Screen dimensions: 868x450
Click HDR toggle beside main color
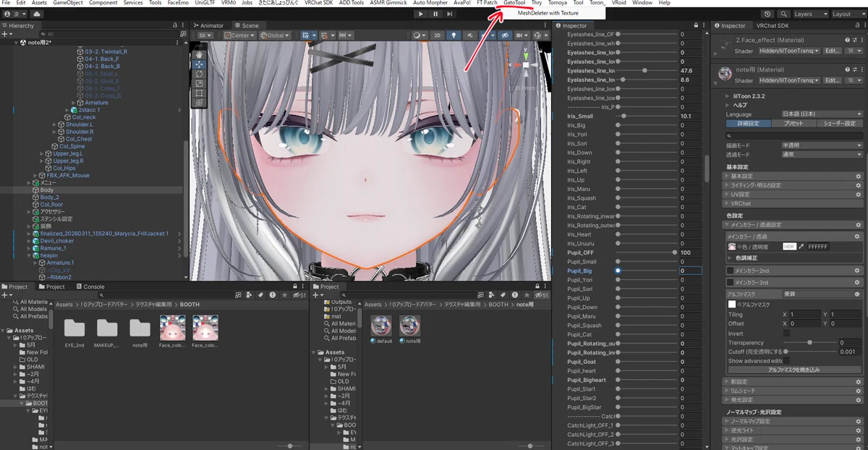pyautogui.click(x=789, y=247)
